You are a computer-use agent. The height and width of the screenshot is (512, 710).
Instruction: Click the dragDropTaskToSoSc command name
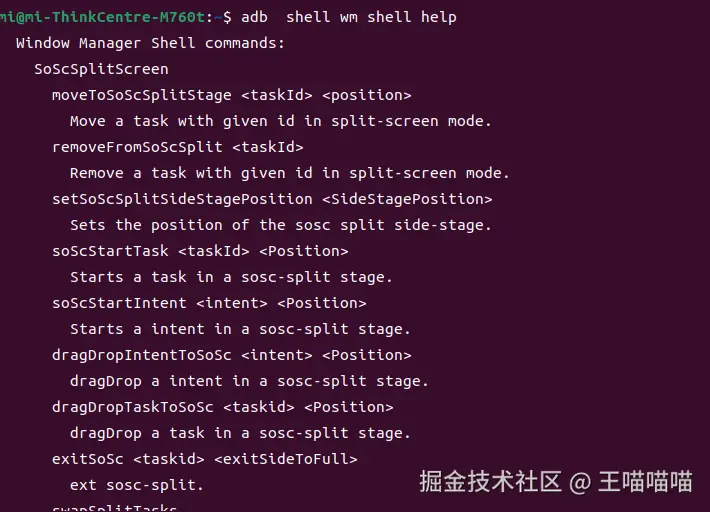(x=132, y=407)
